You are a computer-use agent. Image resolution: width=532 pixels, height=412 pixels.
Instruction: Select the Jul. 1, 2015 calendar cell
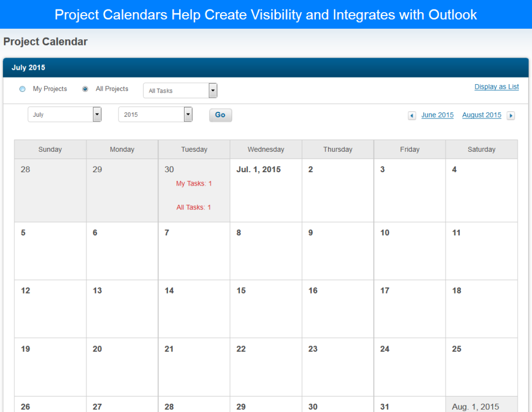click(266, 190)
